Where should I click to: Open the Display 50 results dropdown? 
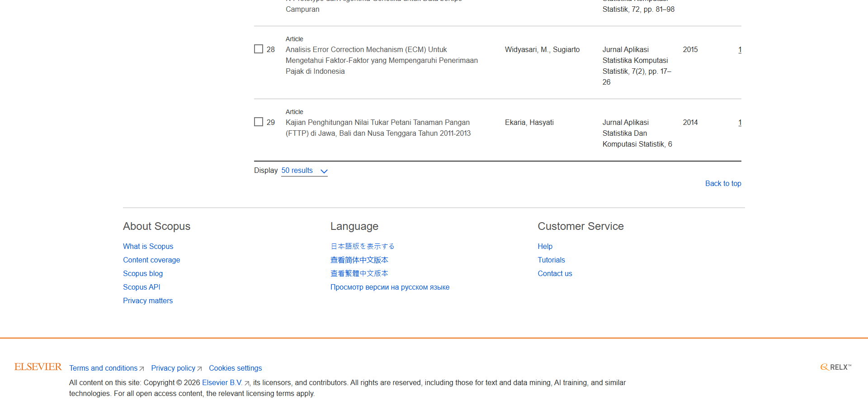[304, 171]
